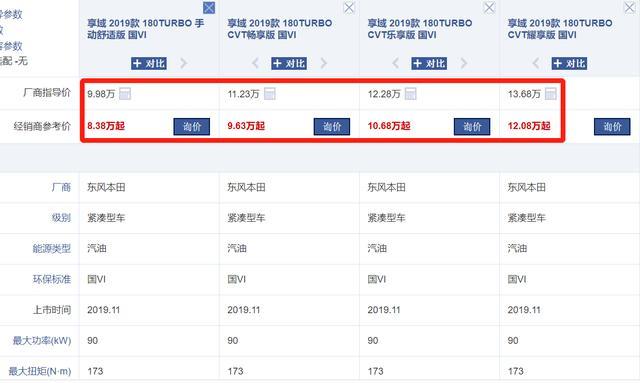Click the 12.28万 guide price
Image resolution: width=640 pixels, height=383 pixels.
[x=384, y=94]
